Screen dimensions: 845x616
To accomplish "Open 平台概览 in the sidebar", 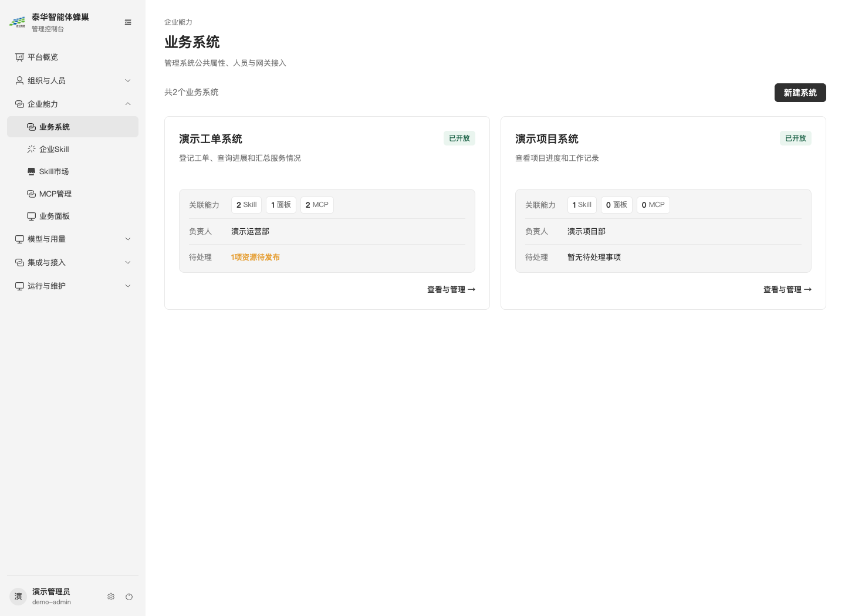I will [x=73, y=57].
